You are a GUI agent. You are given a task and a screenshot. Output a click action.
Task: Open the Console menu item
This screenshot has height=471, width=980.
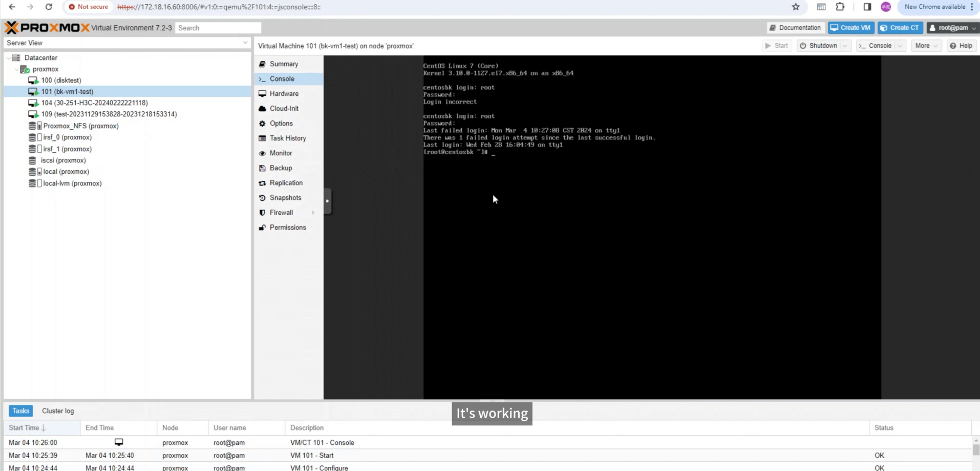click(x=288, y=79)
